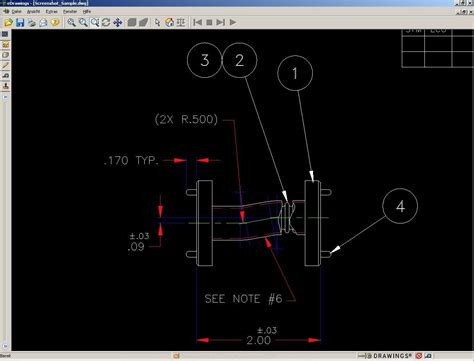Select the '.170 TYP.' dimension text
Screen dimensions: 474x361
pos(131,161)
